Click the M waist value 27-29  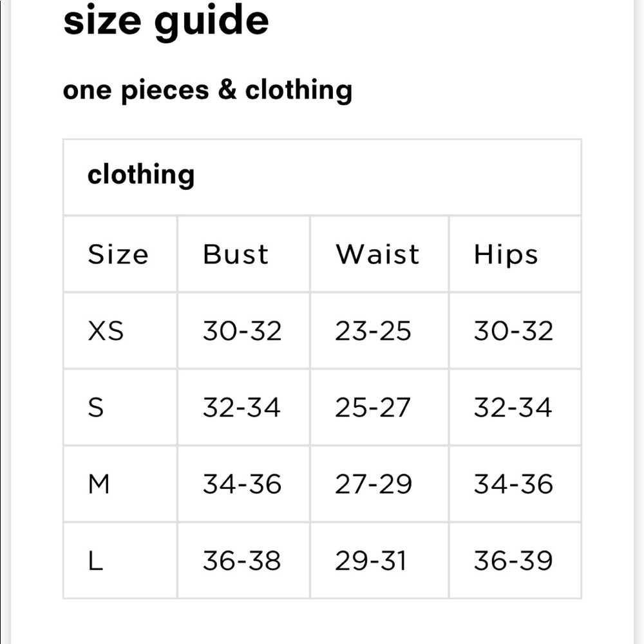[373, 484]
